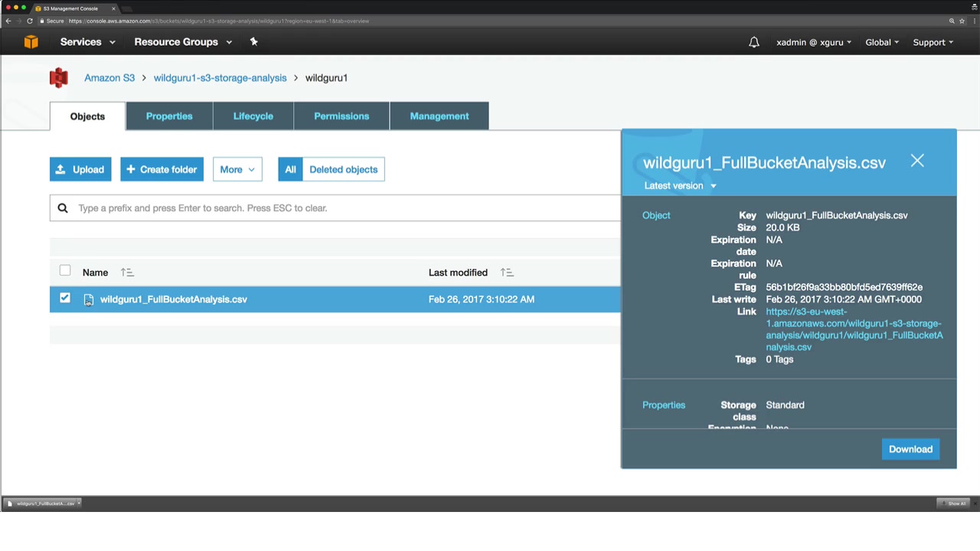
Task: Open the Global region dropdown
Action: click(882, 42)
